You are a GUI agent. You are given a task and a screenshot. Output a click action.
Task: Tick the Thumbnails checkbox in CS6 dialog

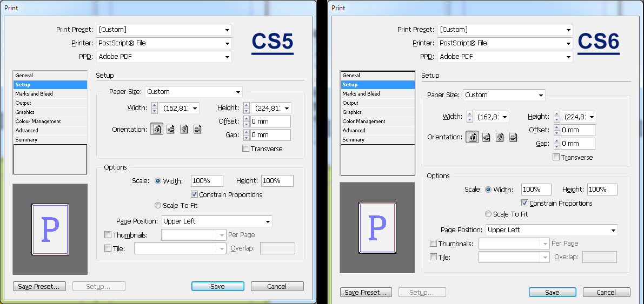(x=433, y=244)
